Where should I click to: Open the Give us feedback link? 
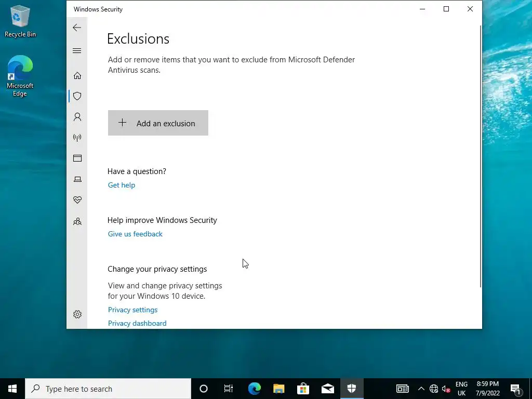tap(135, 234)
